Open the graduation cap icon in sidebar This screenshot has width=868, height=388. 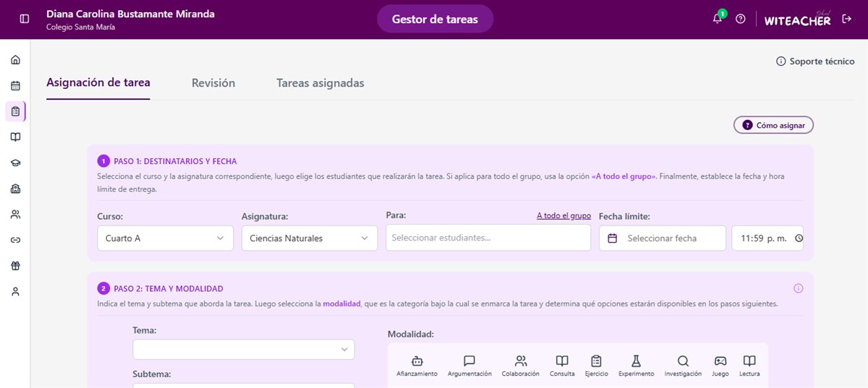pyautogui.click(x=15, y=163)
